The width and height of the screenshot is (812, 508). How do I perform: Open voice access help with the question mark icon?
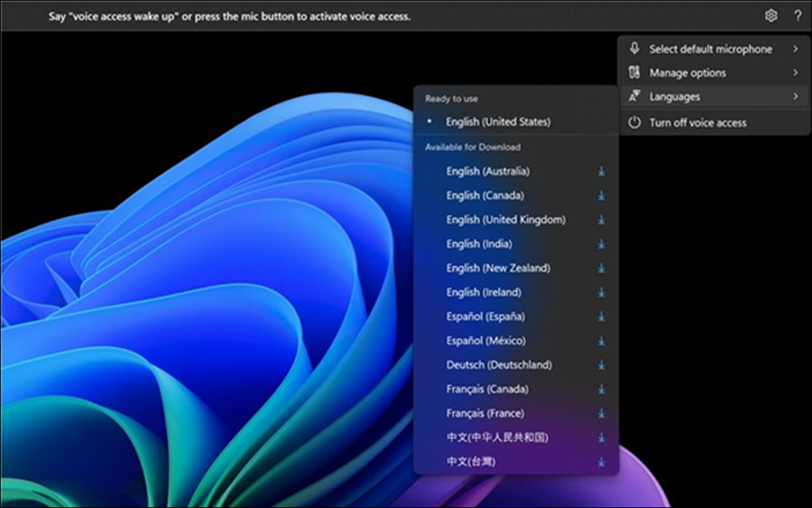pyautogui.click(x=799, y=17)
